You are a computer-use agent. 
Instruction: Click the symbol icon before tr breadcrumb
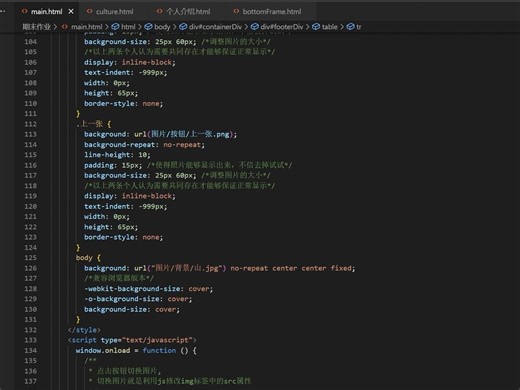[x=350, y=27]
